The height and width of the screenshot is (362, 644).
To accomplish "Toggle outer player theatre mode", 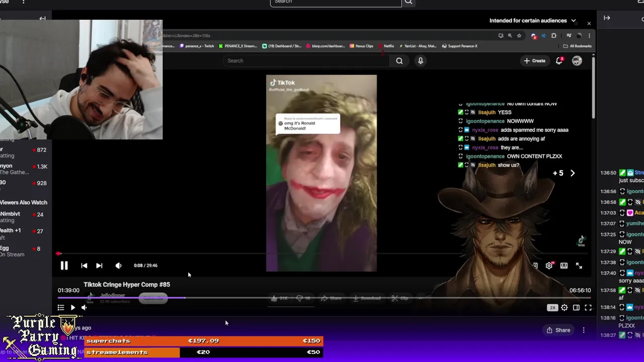I will click(x=577, y=308).
